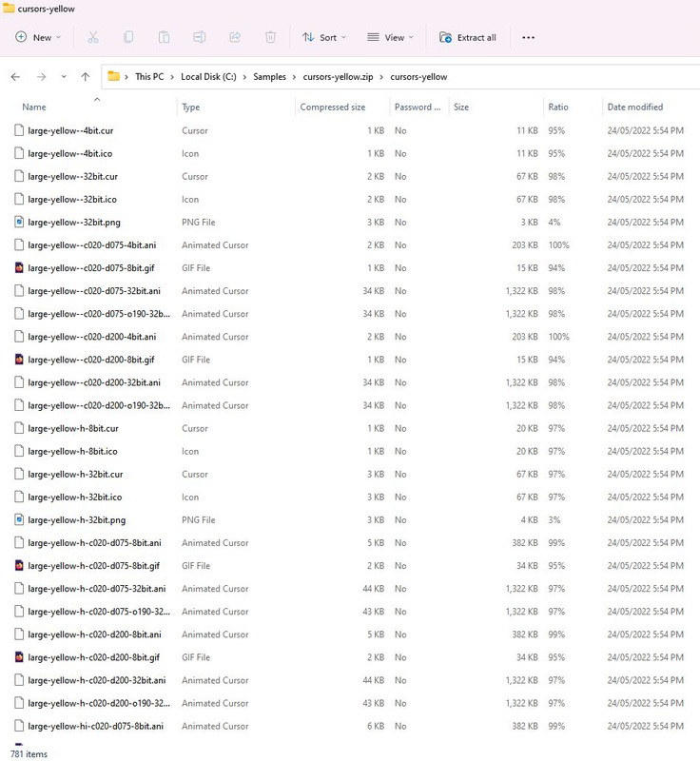The width and height of the screenshot is (700, 761).
Task: Click the cursors-yellow title folder icon
Action: point(9,9)
